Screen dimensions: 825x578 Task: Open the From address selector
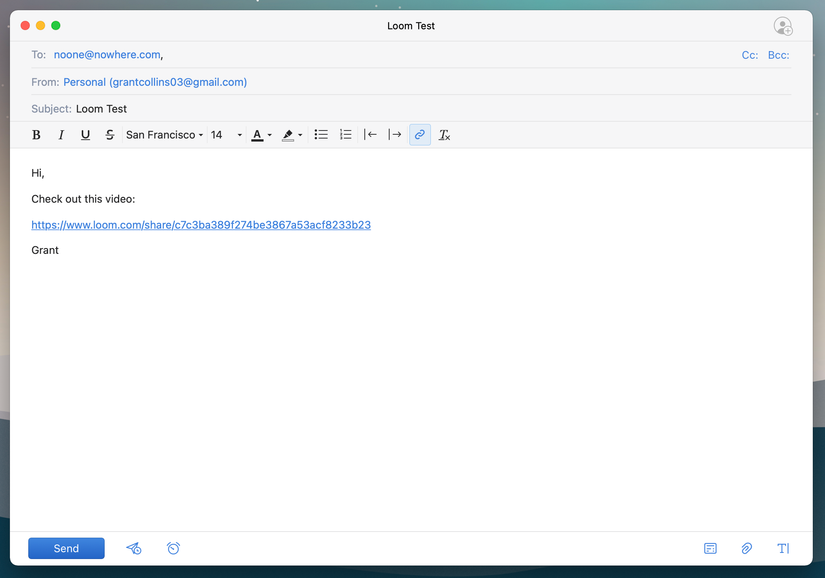pyautogui.click(x=155, y=81)
